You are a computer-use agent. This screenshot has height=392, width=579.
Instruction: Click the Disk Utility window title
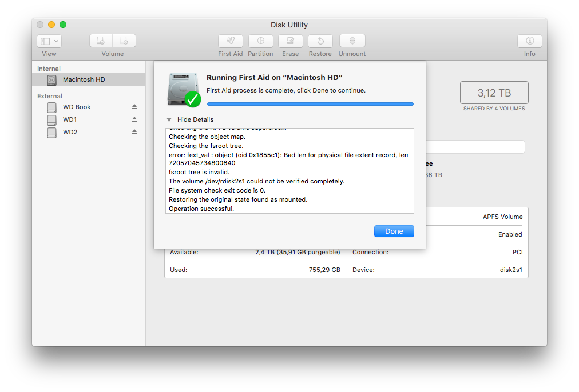pos(289,25)
